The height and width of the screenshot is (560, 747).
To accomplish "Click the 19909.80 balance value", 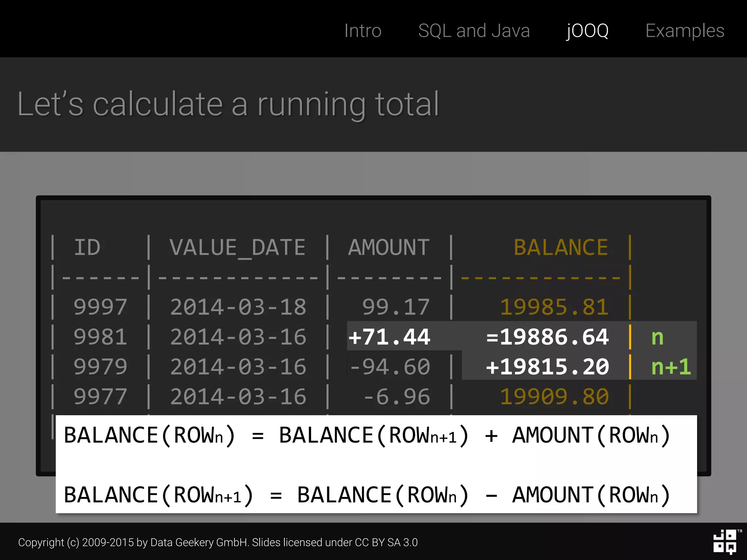I will coord(554,396).
